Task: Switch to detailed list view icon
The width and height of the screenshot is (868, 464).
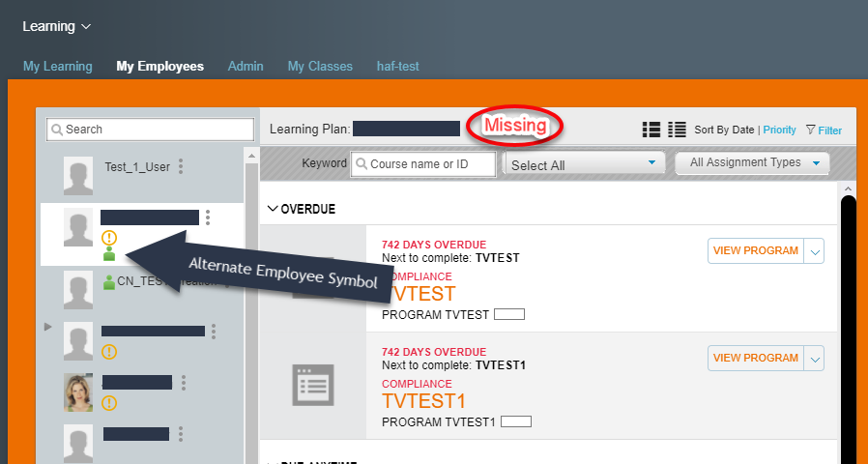Action: coord(651,130)
